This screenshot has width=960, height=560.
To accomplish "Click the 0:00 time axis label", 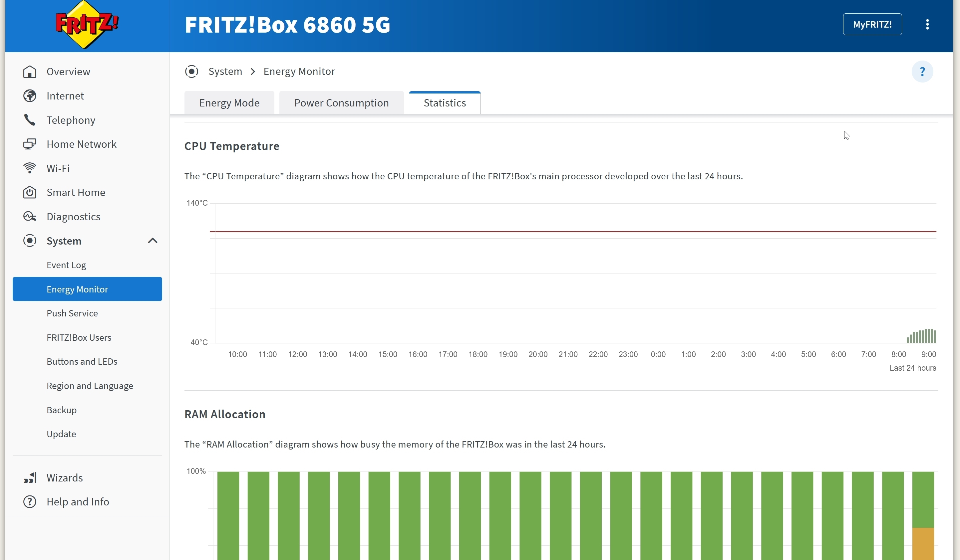I will point(658,354).
